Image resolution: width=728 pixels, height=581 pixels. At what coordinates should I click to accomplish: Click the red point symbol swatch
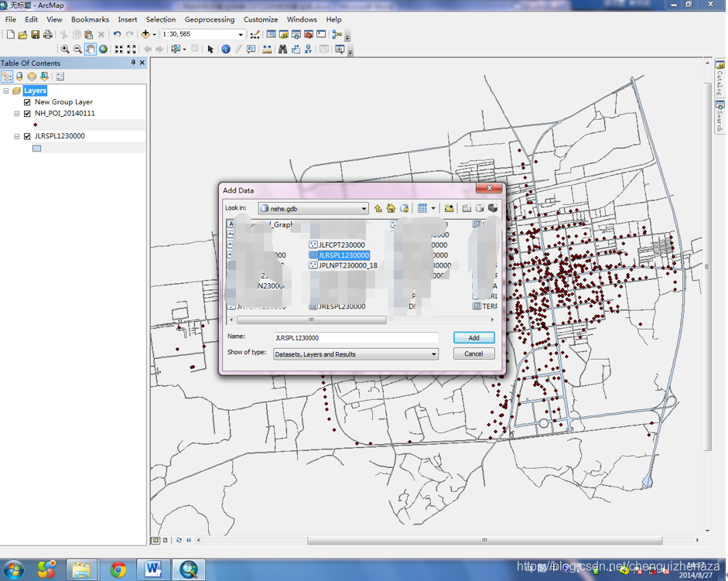tap(36, 125)
